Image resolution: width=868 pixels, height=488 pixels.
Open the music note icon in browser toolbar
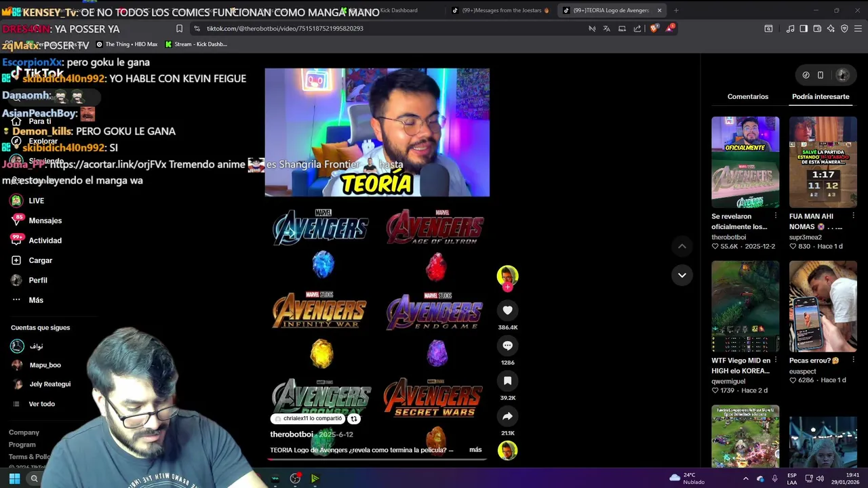click(790, 28)
